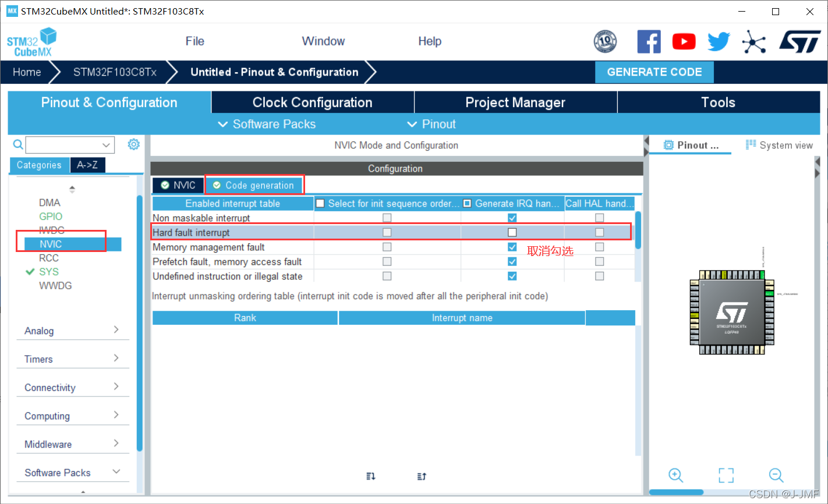Click the app icon in title bar
Image resolution: width=828 pixels, height=504 pixels.
[12, 11]
